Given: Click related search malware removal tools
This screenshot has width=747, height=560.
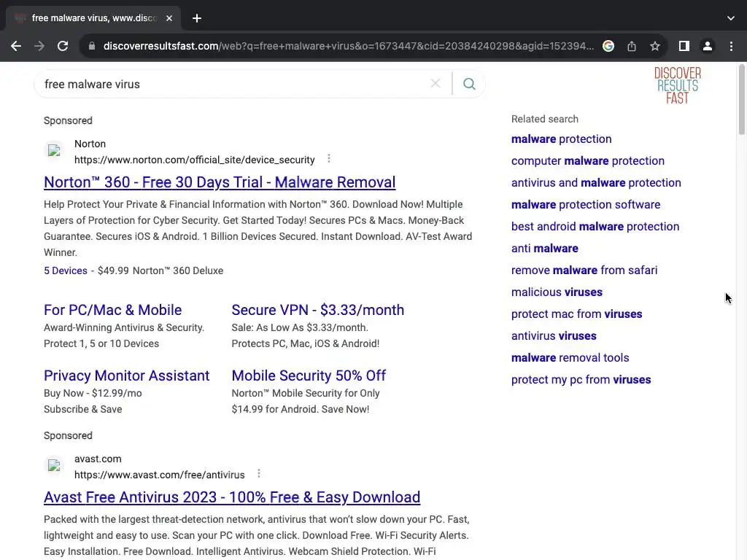Looking at the screenshot, I should pyautogui.click(x=570, y=358).
